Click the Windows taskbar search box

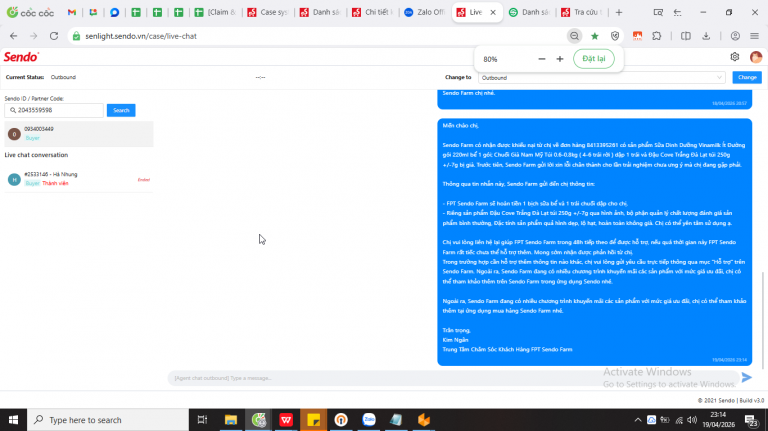(x=108, y=420)
